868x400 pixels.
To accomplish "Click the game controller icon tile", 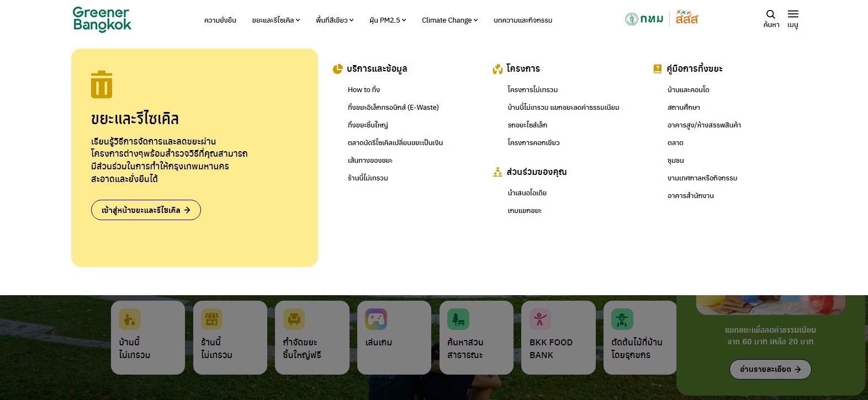I will pos(376,319).
